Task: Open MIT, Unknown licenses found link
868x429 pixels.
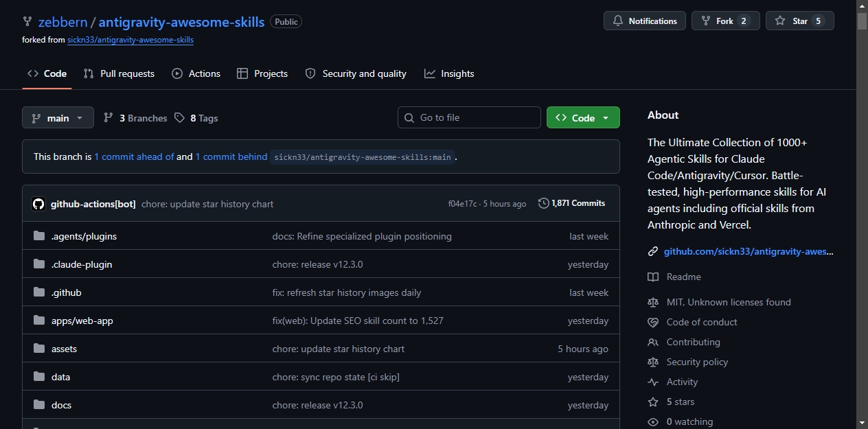Action: (x=720, y=302)
